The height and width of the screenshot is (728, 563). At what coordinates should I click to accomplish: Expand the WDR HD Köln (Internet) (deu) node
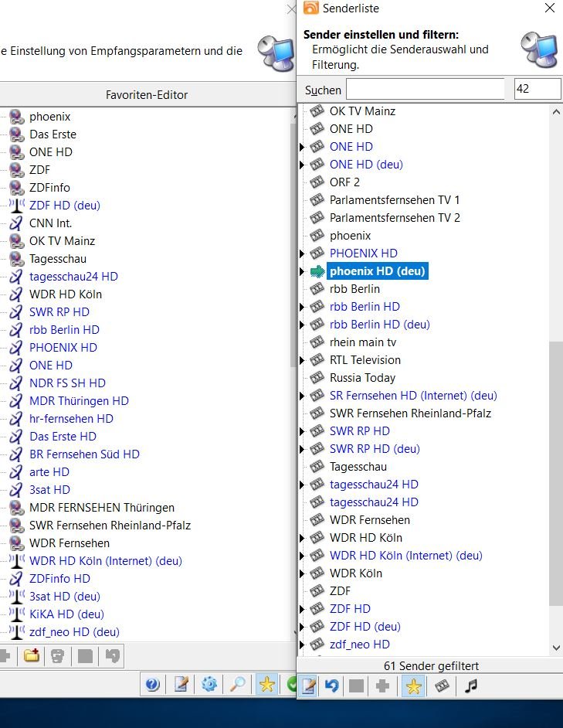(303, 556)
